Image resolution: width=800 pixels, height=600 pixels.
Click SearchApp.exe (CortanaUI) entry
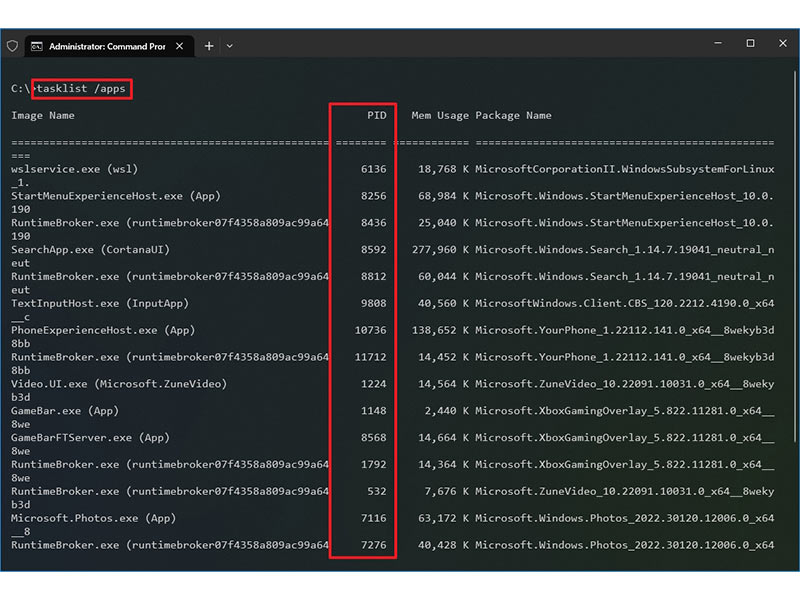pos(90,250)
